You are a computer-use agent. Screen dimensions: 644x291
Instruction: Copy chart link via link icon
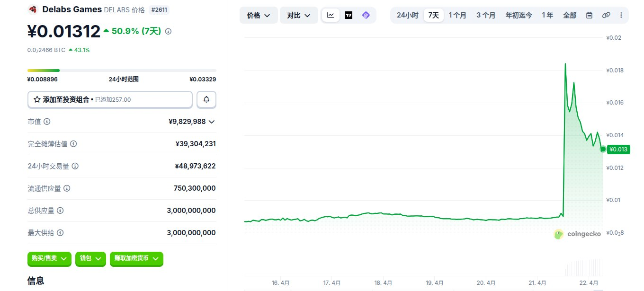[x=606, y=15]
